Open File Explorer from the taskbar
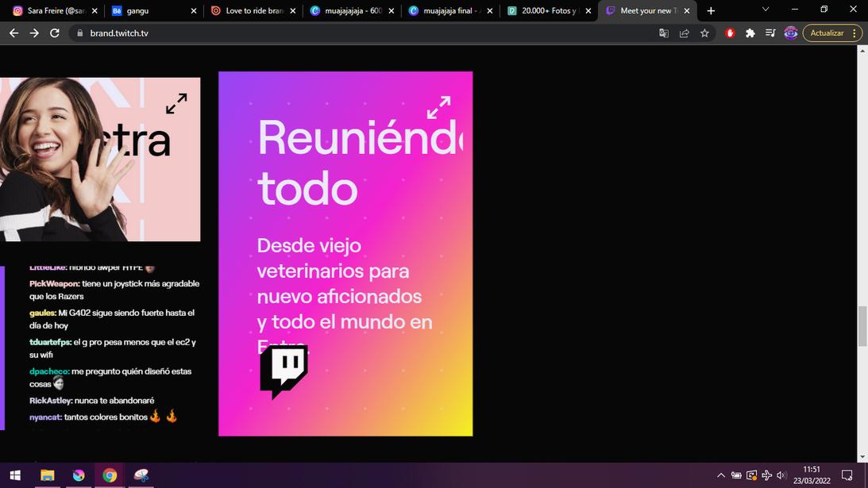 pyautogui.click(x=47, y=475)
